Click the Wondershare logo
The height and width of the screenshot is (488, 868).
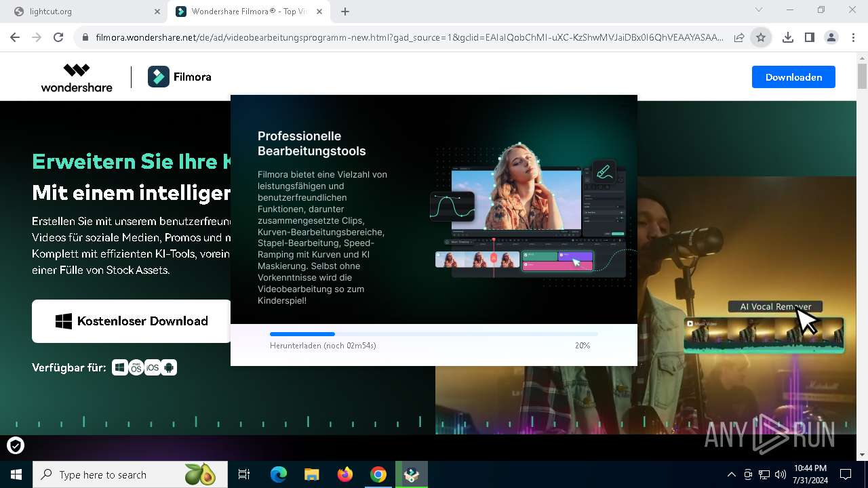tap(77, 77)
